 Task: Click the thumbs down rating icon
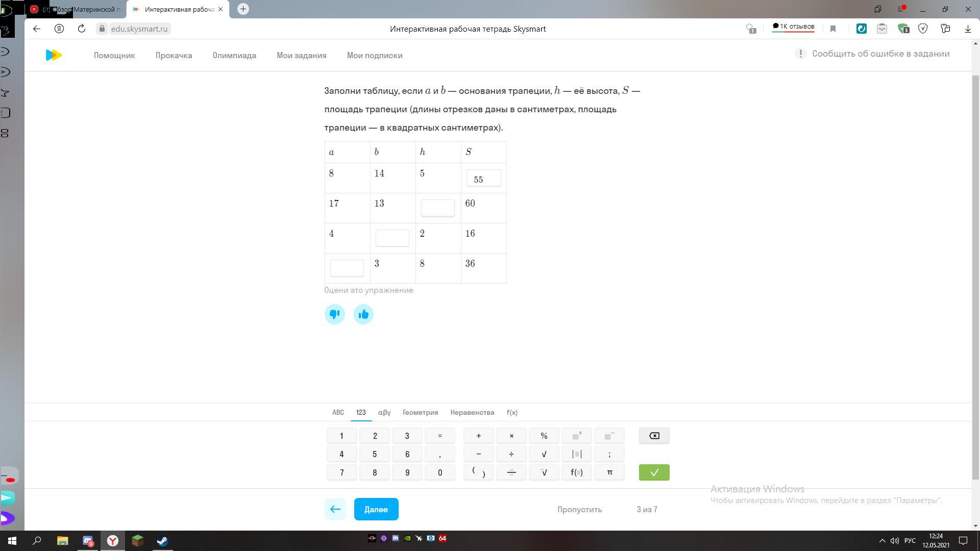click(335, 314)
